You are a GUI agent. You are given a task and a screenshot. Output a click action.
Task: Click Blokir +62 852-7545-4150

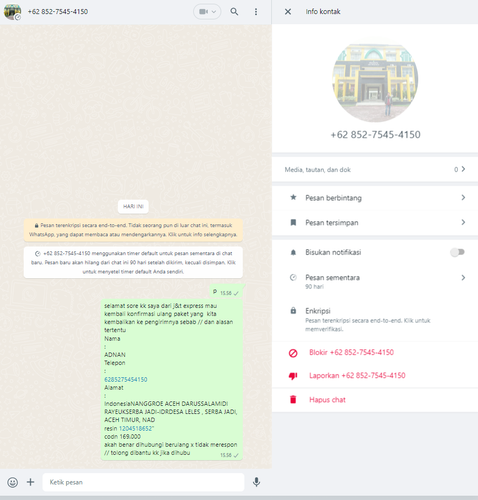(351, 352)
